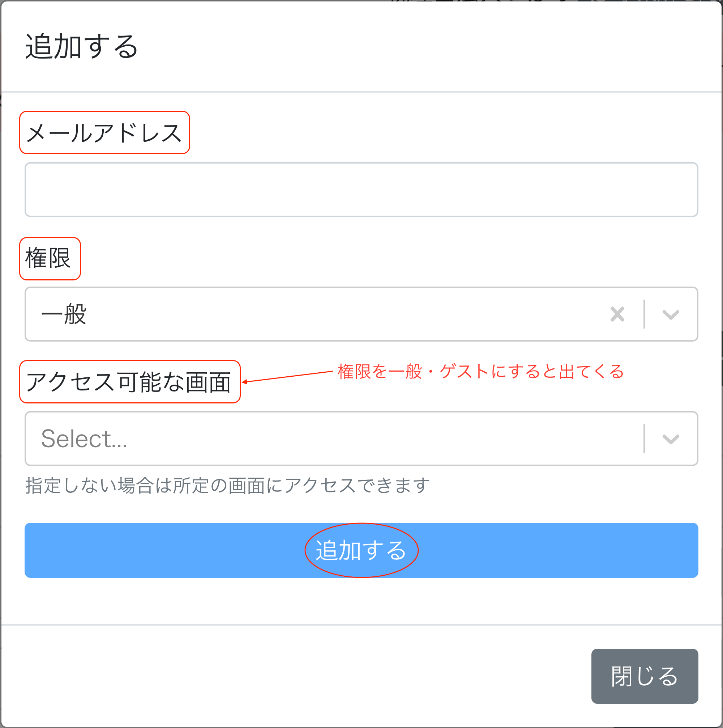Focus the メールアドレス input field
723x728 pixels.
[x=361, y=190]
